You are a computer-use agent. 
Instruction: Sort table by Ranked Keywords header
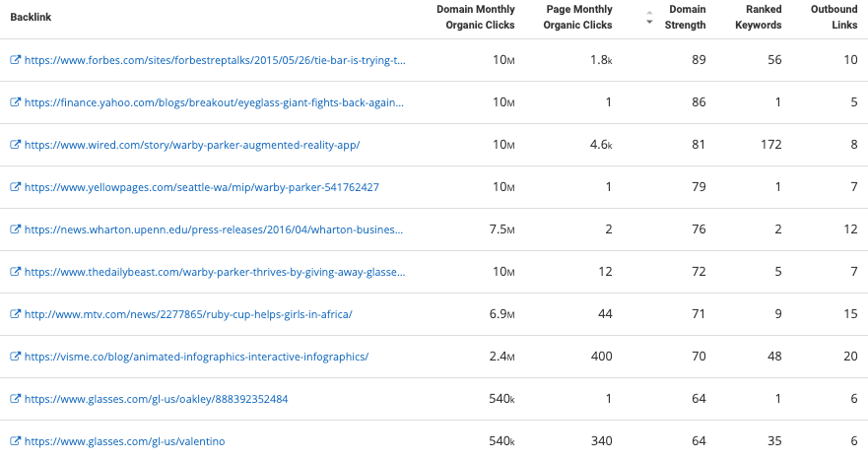pyautogui.click(x=758, y=17)
